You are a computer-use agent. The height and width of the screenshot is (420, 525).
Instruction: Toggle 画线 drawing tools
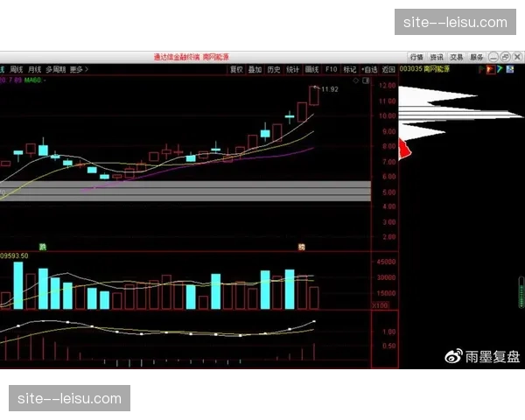tap(311, 69)
